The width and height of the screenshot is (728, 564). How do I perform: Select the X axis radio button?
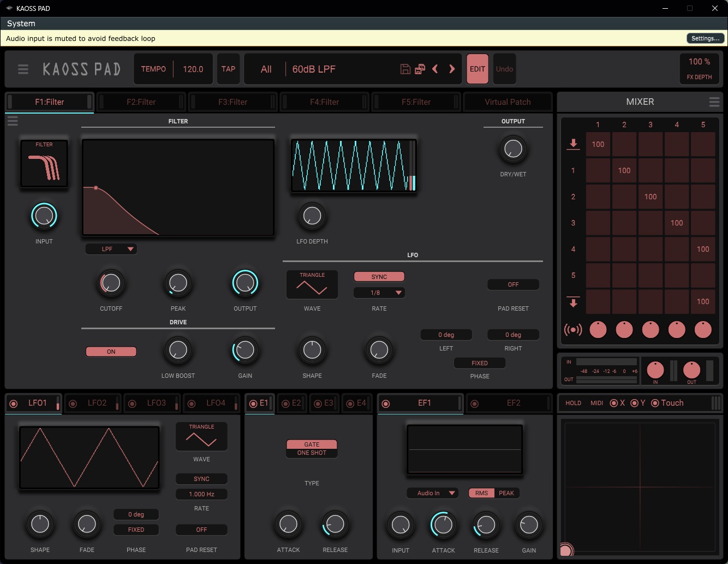click(614, 403)
